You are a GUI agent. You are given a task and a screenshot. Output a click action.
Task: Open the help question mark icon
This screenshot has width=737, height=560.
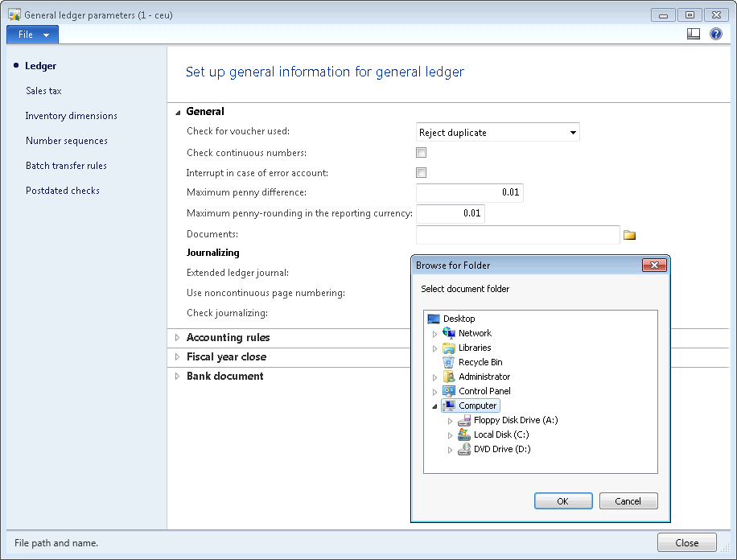715,34
